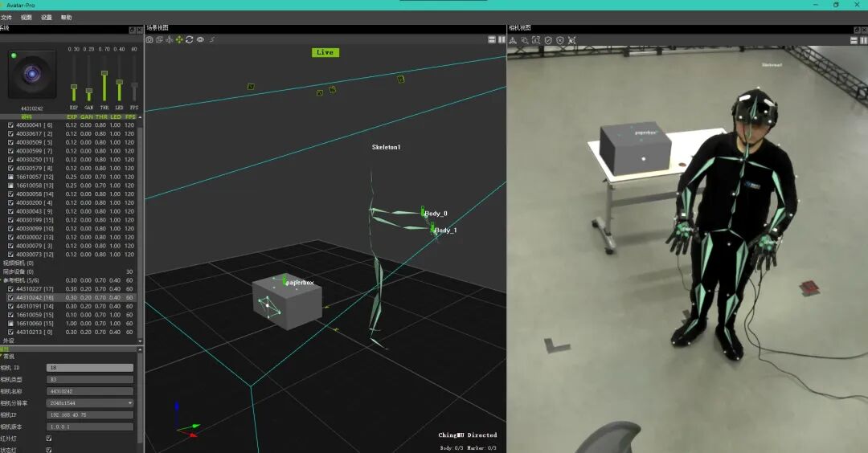
Task: Open the 设置 menu
Action: [47, 17]
